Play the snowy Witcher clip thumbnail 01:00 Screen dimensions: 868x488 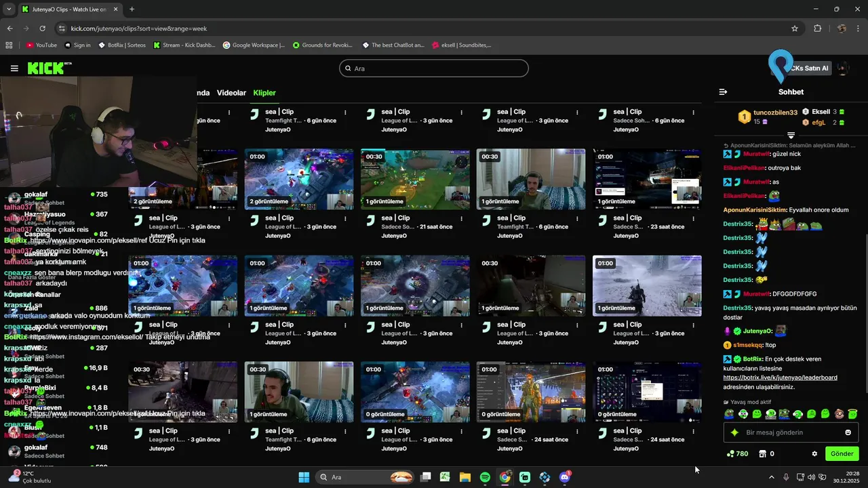(x=647, y=286)
